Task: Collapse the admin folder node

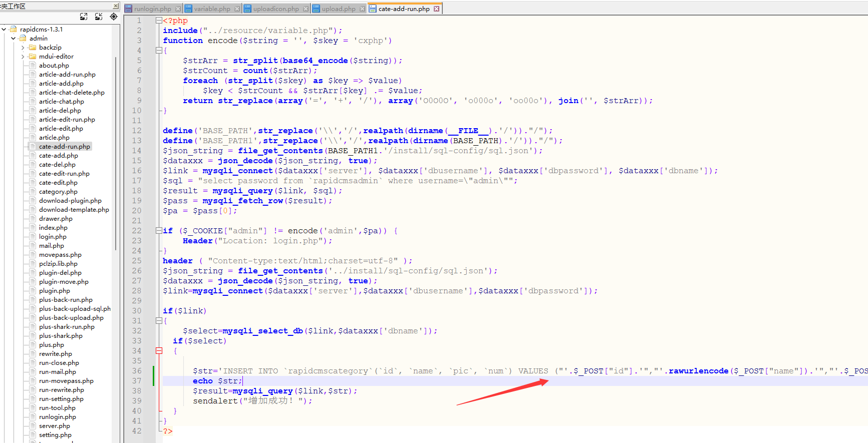Action: point(14,39)
